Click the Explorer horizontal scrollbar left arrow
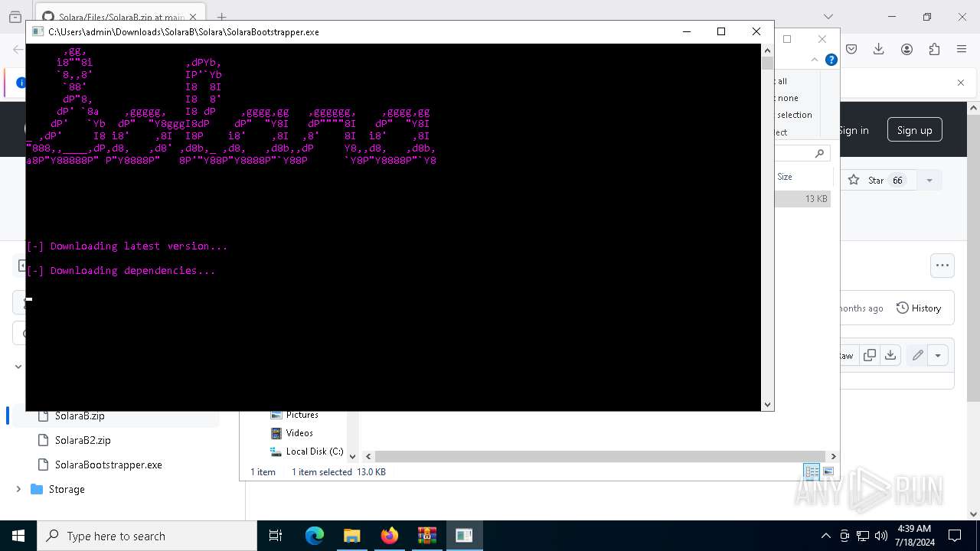 pyautogui.click(x=368, y=456)
